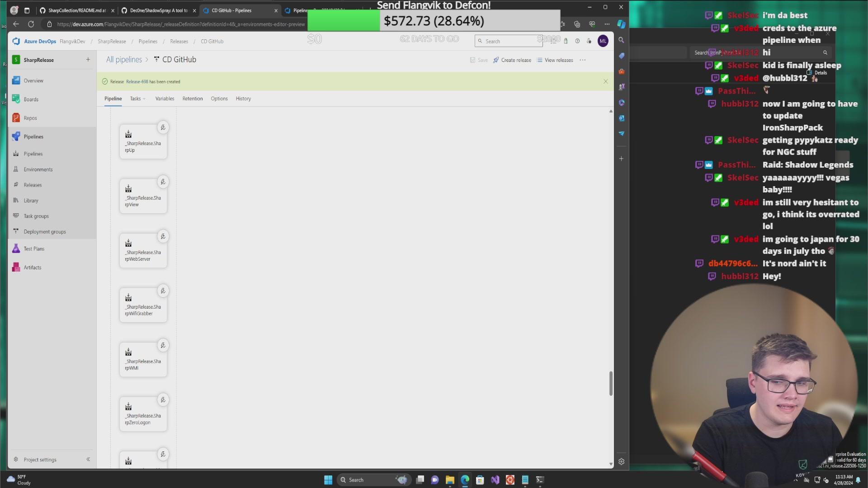Viewport: 868px width, 488px height.
Task: Add new item with plus next to SharpRelease
Action: (88, 60)
